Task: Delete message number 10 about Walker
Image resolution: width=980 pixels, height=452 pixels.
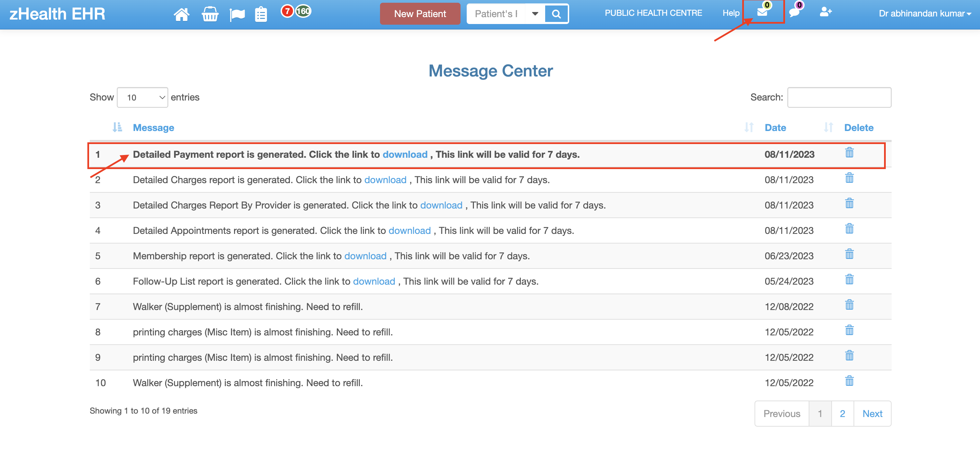Action: point(849,381)
